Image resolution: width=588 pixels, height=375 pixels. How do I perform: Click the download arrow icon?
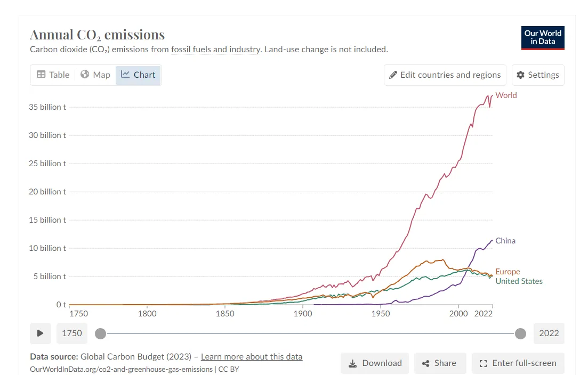click(x=352, y=363)
